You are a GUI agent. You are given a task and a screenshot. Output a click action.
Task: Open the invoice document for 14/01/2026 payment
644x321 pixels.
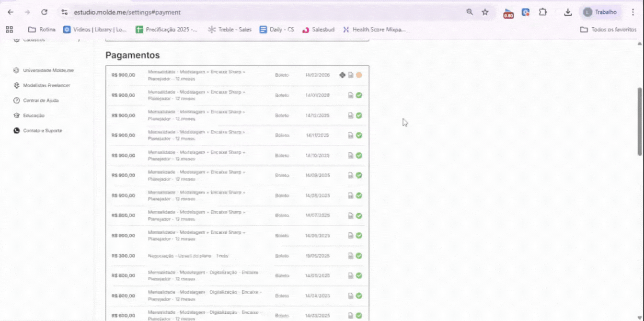pyautogui.click(x=351, y=95)
